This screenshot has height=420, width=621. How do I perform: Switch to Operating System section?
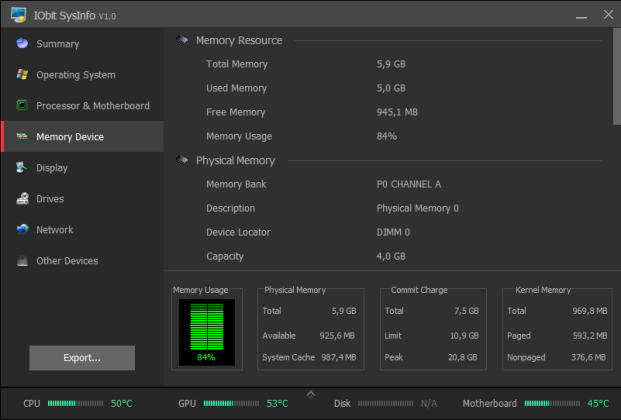tap(82, 74)
